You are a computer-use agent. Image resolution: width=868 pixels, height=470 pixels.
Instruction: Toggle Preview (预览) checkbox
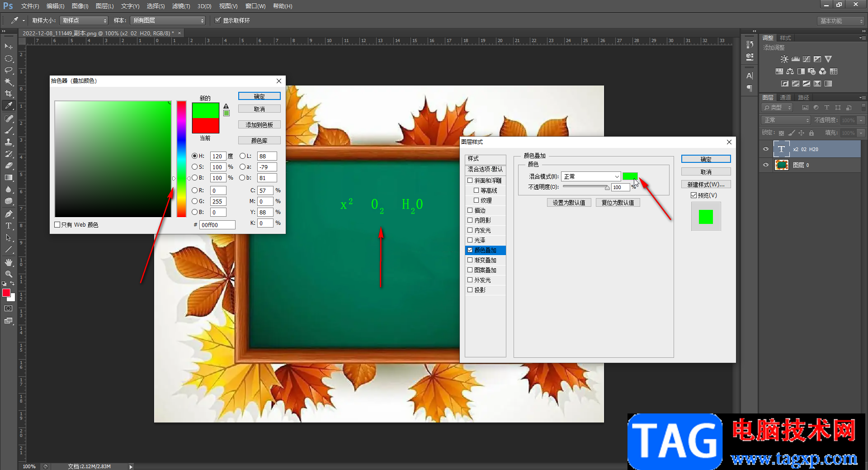coord(693,195)
